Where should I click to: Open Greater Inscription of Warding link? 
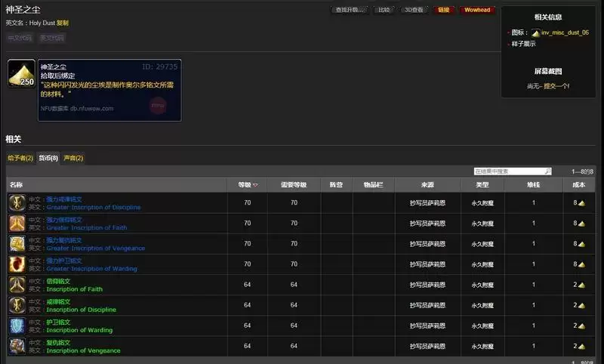[x=91, y=269]
